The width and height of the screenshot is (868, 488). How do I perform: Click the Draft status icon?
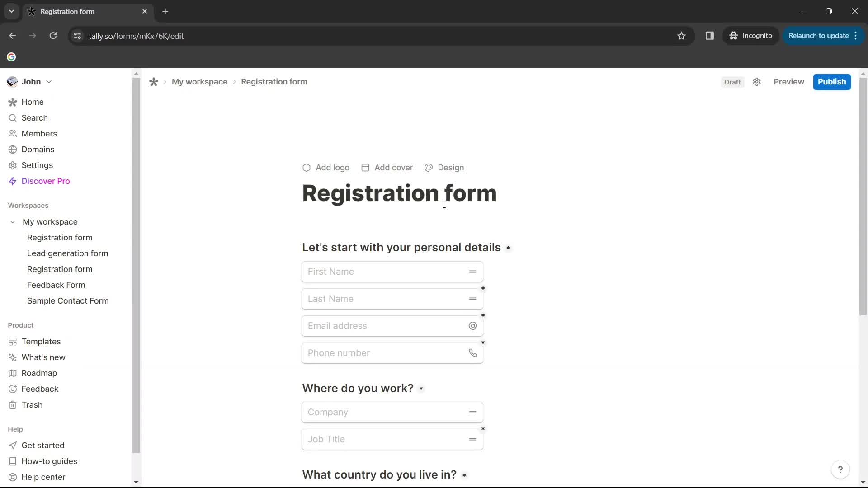click(732, 82)
